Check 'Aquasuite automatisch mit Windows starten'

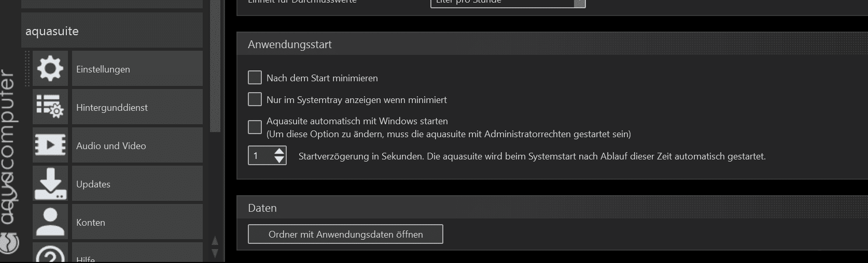tap(255, 127)
